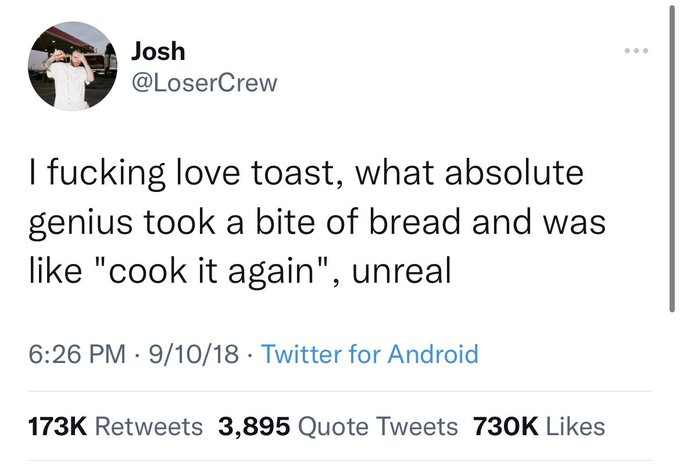Viewport: 680px width, 466px height.
Task: Click the 3,895 quote count number
Action: [x=254, y=426]
